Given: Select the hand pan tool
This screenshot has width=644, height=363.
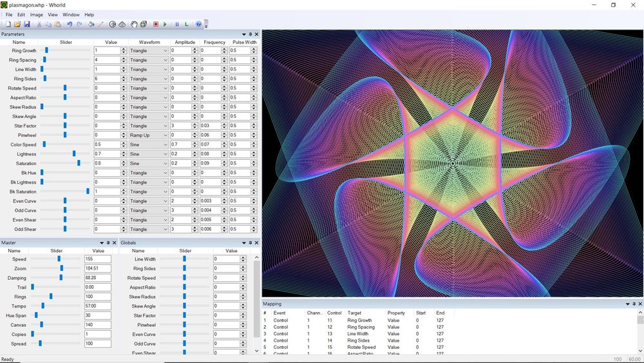Looking at the screenshot, I should [x=135, y=25].
